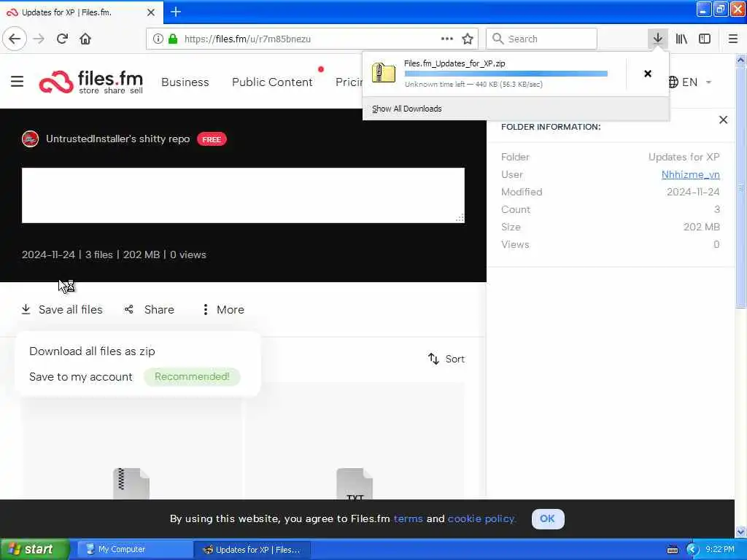Close the Updates for XP tab
The width and height of the screenshot is (747, 560).
pos(151,12)
